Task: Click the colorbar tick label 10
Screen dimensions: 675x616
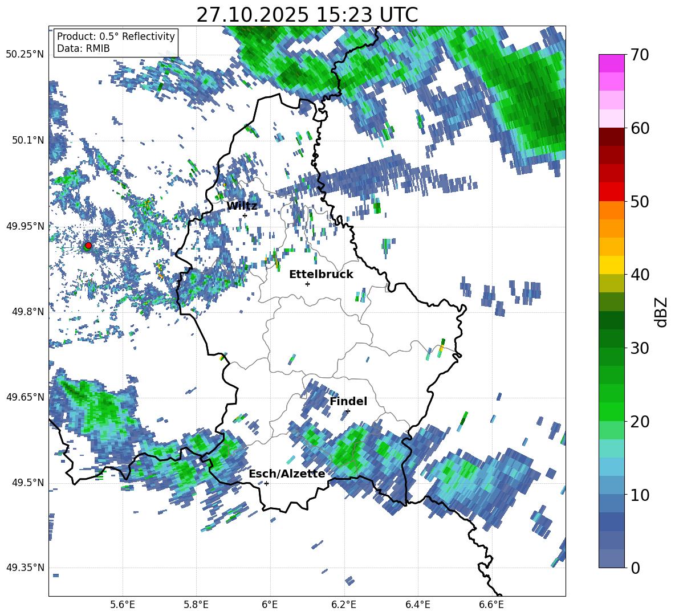Action: tap(640, 495)
